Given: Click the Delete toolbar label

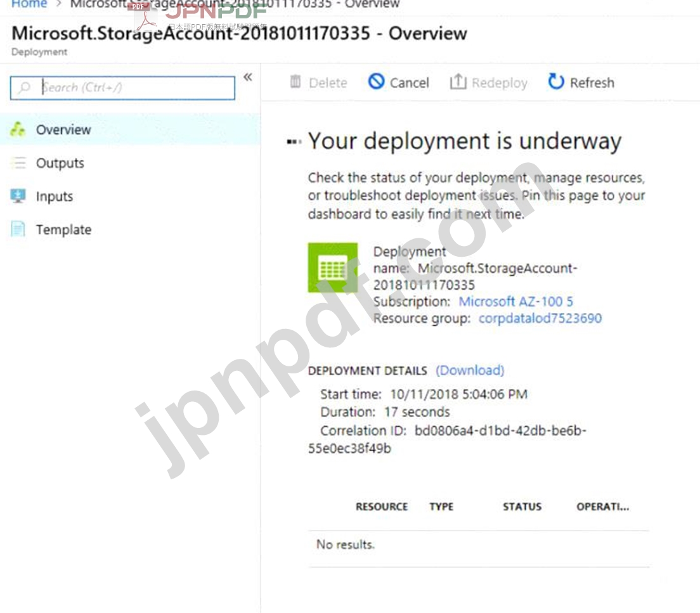Looking at the screenshot, I should pos(328,82).
